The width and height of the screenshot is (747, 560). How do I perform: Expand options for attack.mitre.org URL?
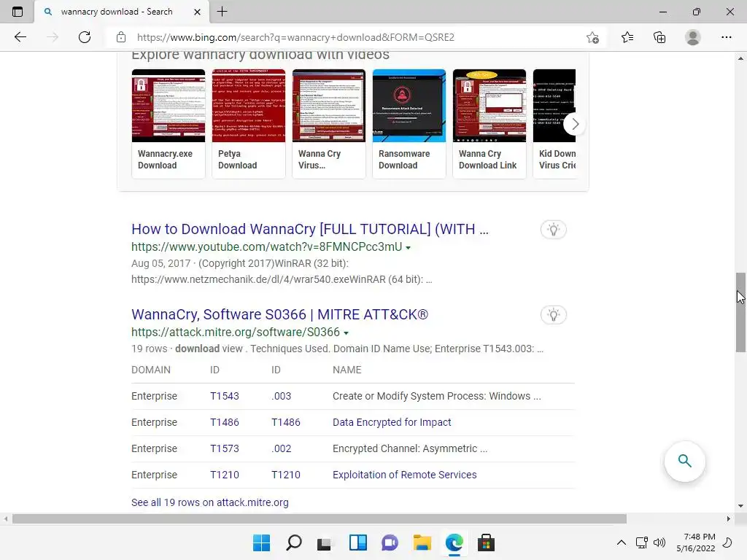(347, 332)
